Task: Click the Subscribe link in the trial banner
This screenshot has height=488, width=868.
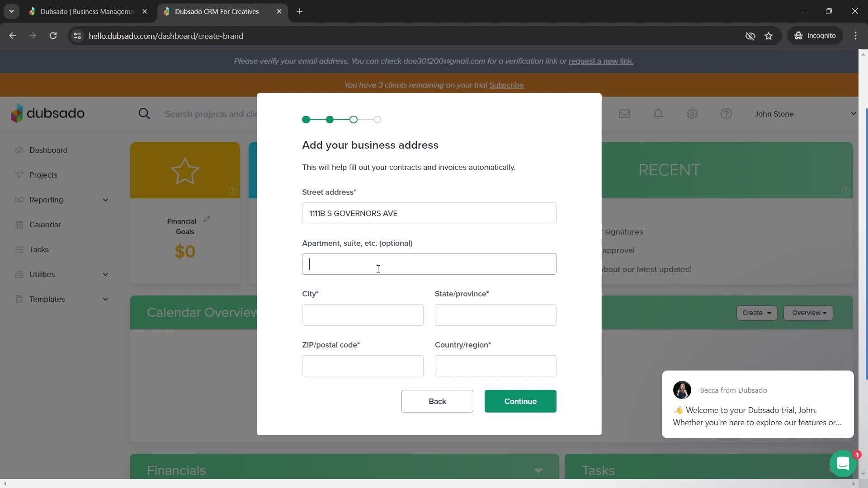Action: tap(506, 85)
